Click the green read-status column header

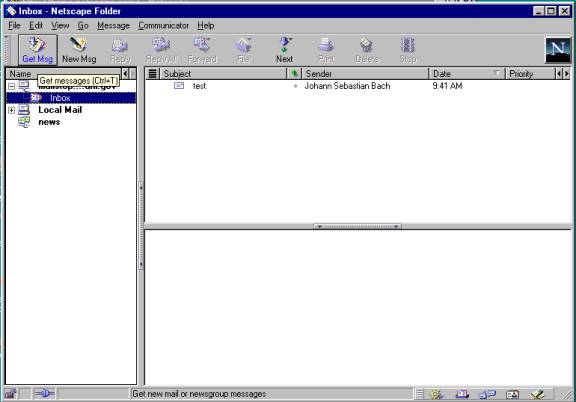pos(294,74)
